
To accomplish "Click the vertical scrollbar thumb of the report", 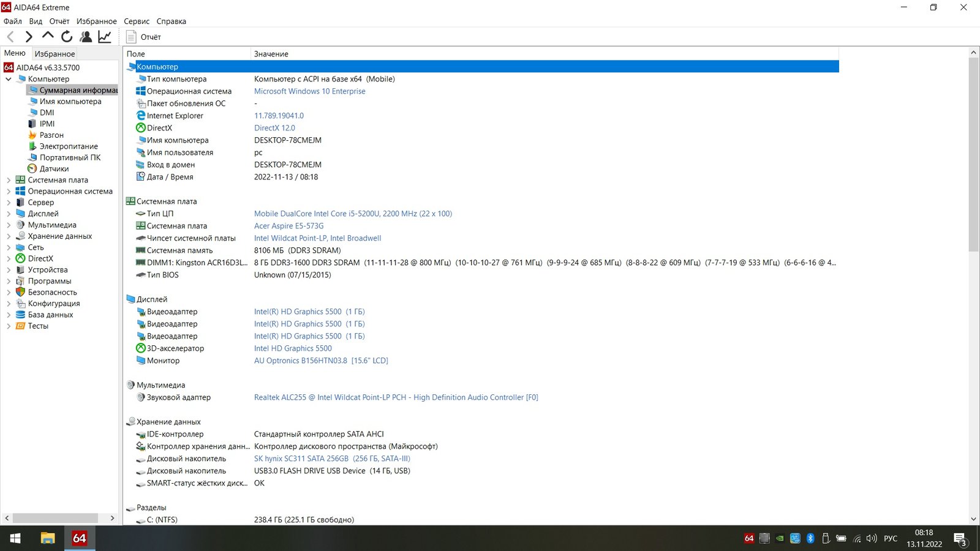I will coord(973,155).
